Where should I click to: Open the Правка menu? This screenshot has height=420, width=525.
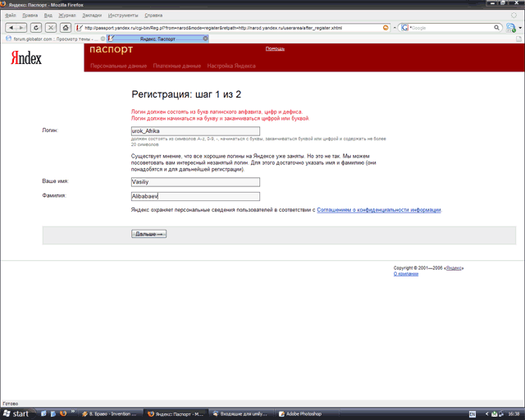[x=30, y=16]
